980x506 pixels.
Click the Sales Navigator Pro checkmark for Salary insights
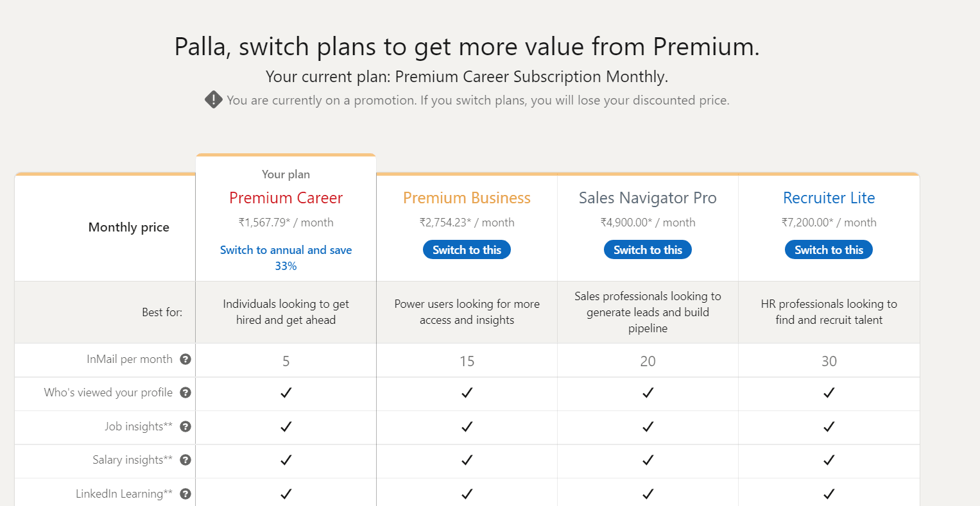point(648,460)
